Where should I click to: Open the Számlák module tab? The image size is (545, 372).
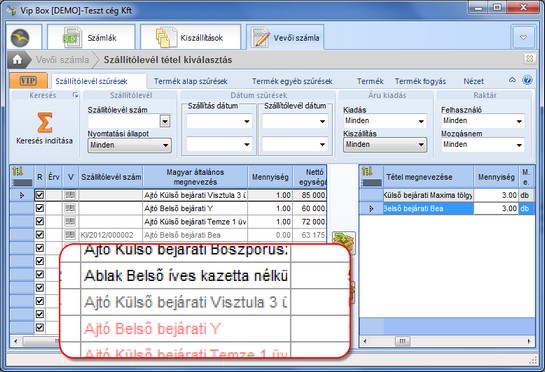coord(91,37)
